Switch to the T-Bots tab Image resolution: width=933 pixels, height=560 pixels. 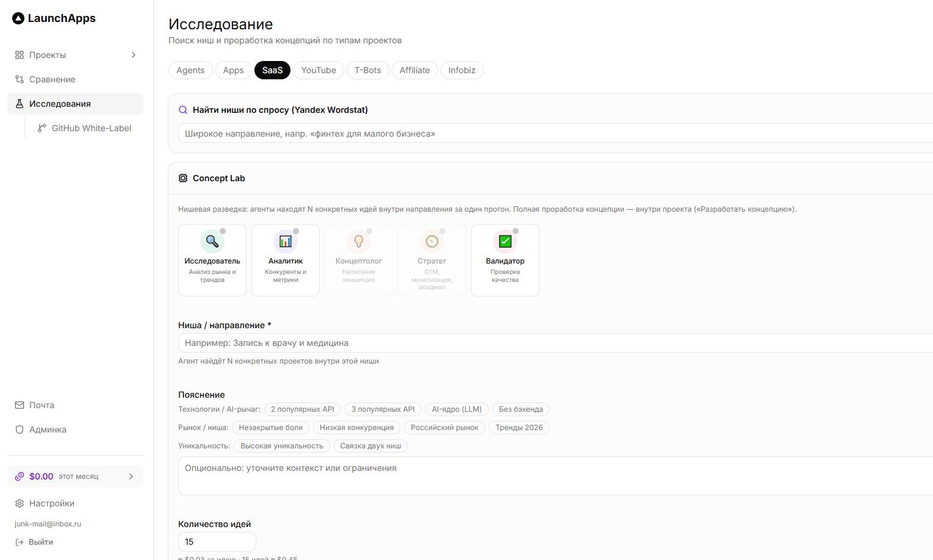[x=368, y=70]
